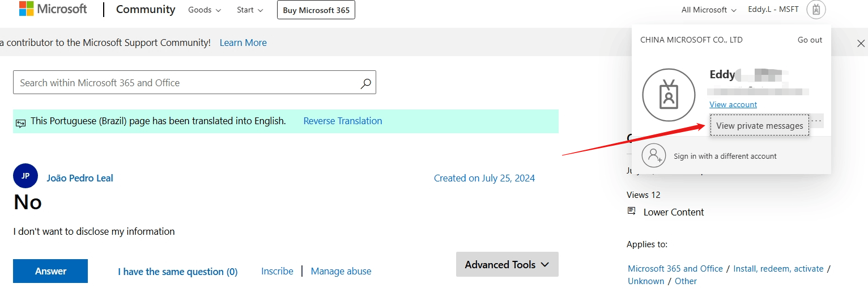Click the Reverse Translation link
Screen dimensions: 868x296
coord(343,121)
